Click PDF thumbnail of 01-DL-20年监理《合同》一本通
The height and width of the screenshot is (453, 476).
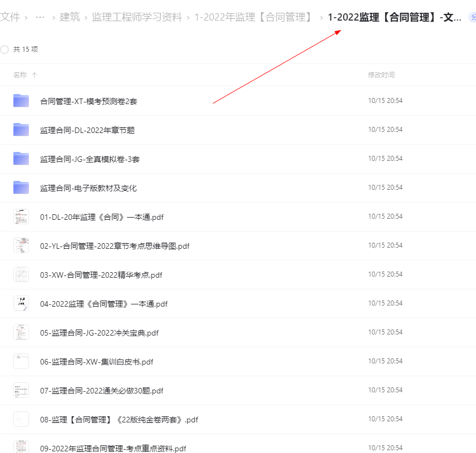click(x=21, y=216)
